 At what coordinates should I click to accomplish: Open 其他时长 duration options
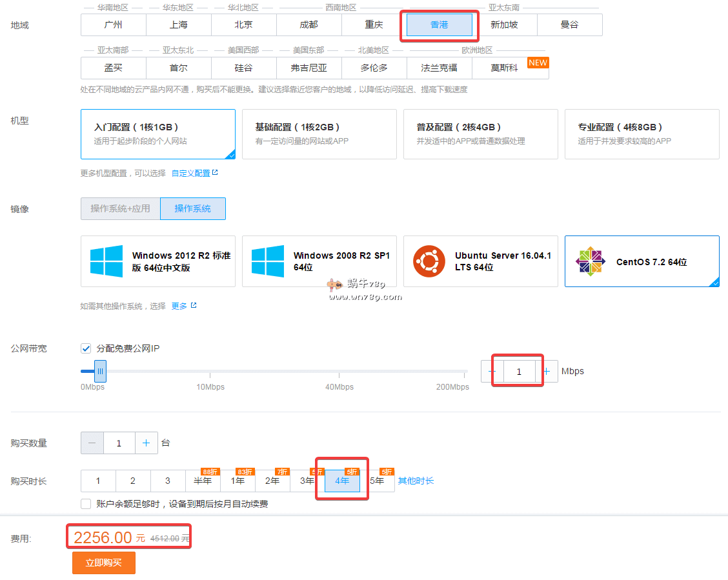coord(416,481)
